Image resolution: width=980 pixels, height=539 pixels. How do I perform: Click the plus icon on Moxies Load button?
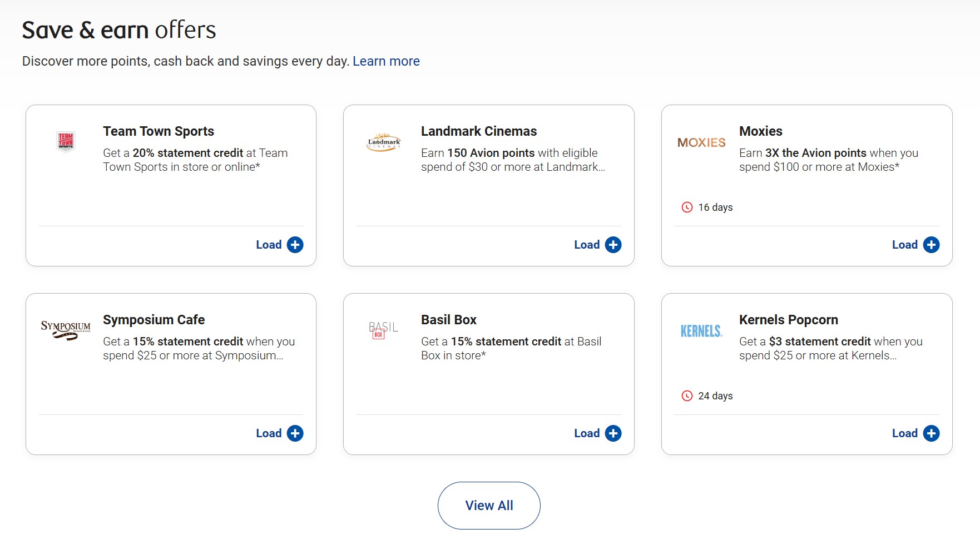[x=931, y=244]
